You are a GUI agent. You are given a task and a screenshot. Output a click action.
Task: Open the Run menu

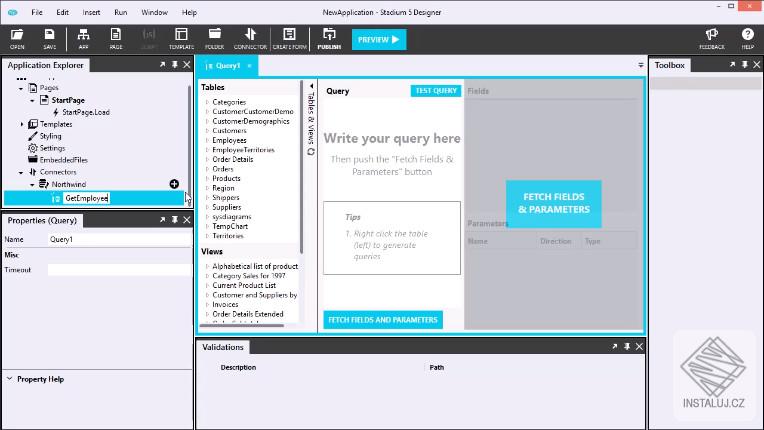(x=120, y=12)
